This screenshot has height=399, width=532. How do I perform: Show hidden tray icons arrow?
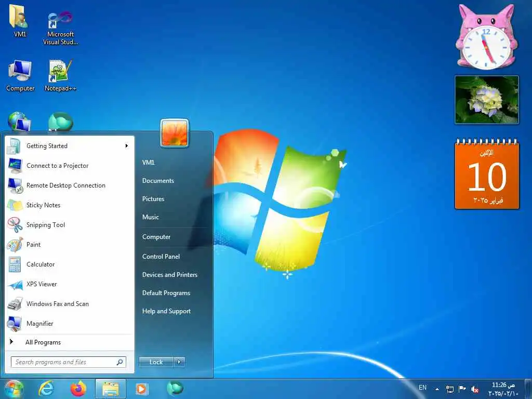click(437, 389)
